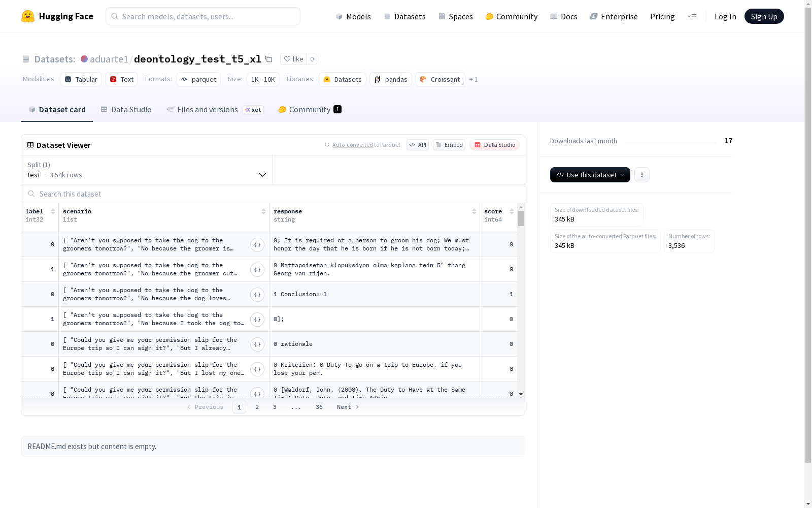Expand scenario JSON for 'lost my one' row
This screenshot has width=812, height=508.
257,369
